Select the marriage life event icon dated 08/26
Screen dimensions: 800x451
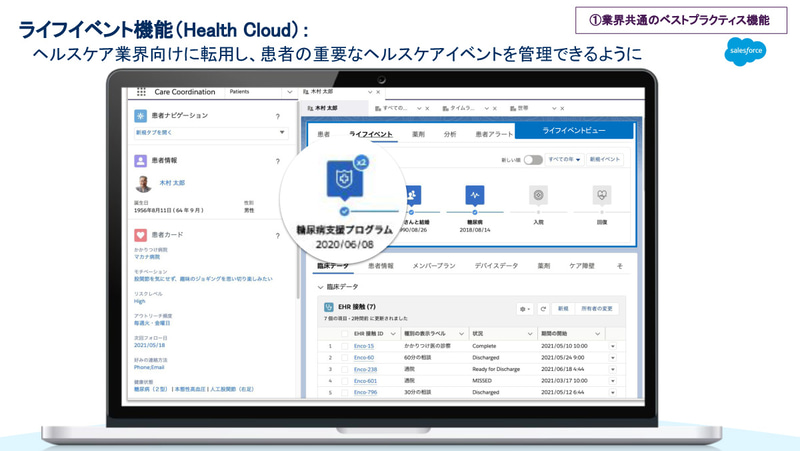[x=412, y=194]
